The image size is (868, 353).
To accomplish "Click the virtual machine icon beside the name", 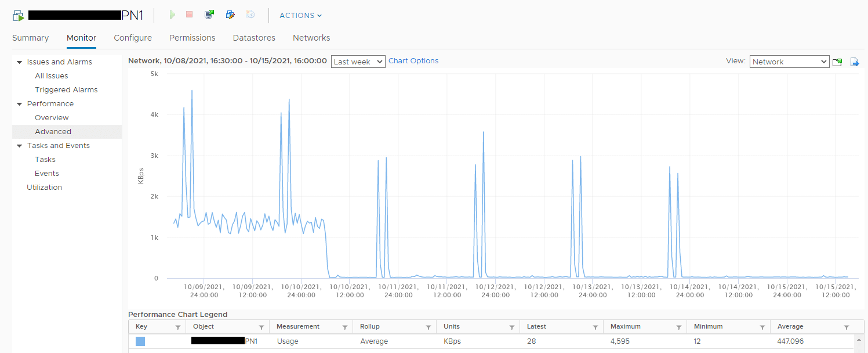I will pos(19,16).
